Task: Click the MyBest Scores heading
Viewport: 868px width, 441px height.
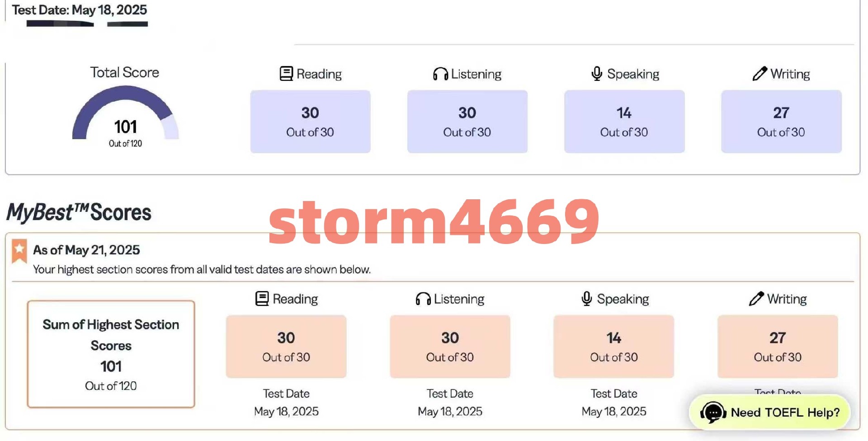Action: tap(79, 212)
